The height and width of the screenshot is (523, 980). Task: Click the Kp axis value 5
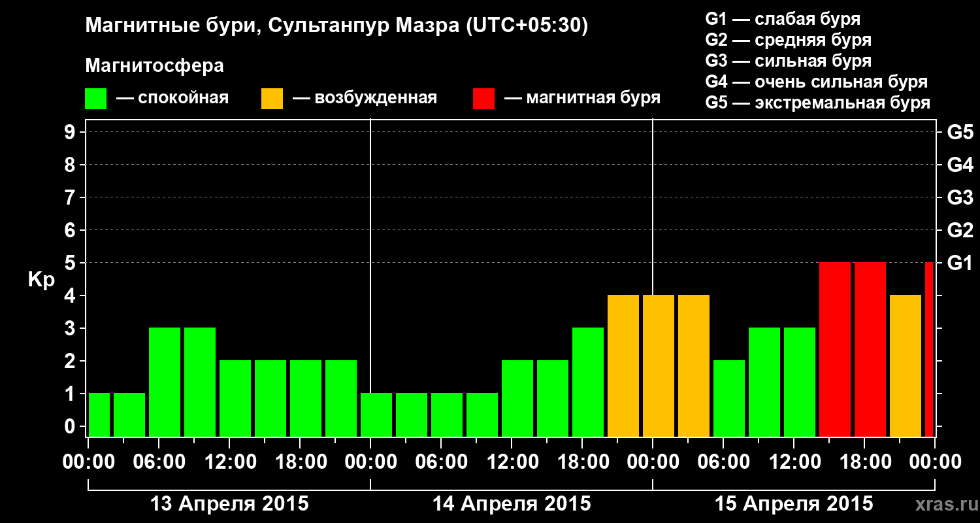click(x=71, y=263)
